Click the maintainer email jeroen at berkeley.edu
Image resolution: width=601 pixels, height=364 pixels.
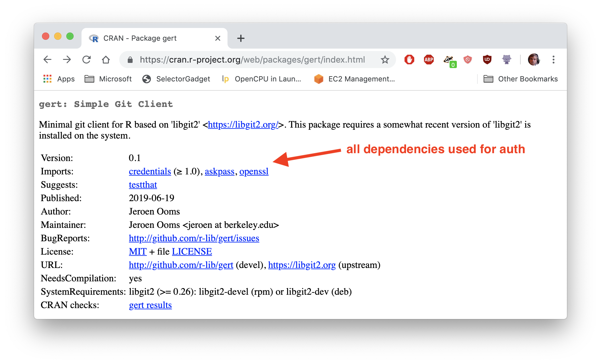pos(231,225)
